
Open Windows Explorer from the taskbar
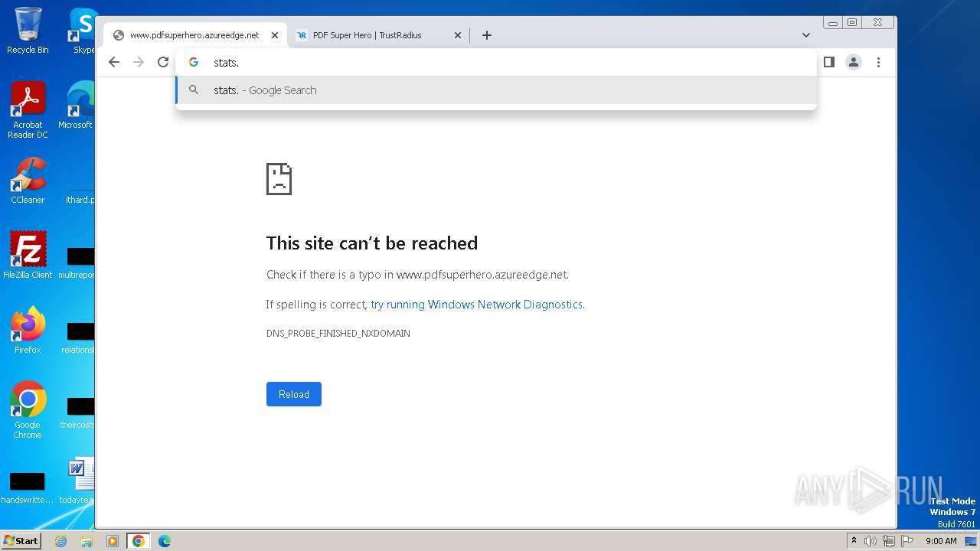[x=87, y=541]
